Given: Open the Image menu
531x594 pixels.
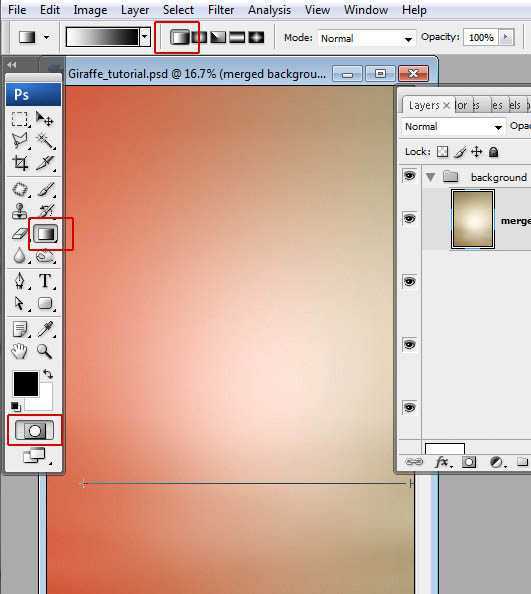Looking at the screenshot, I should pyautogui.click(x=90, y=10).
